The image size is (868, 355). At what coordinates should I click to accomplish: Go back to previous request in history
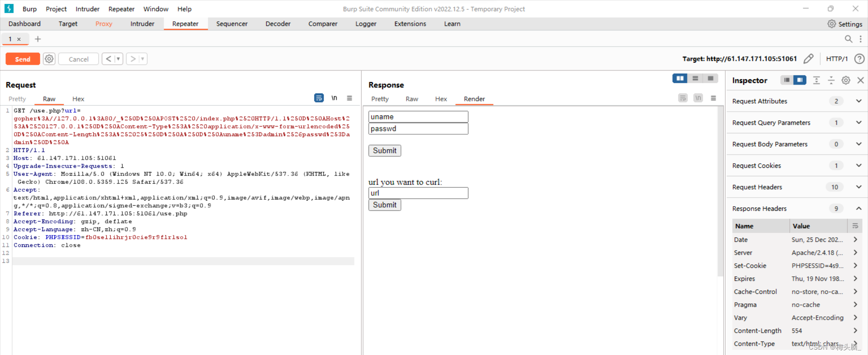(108, 59)
